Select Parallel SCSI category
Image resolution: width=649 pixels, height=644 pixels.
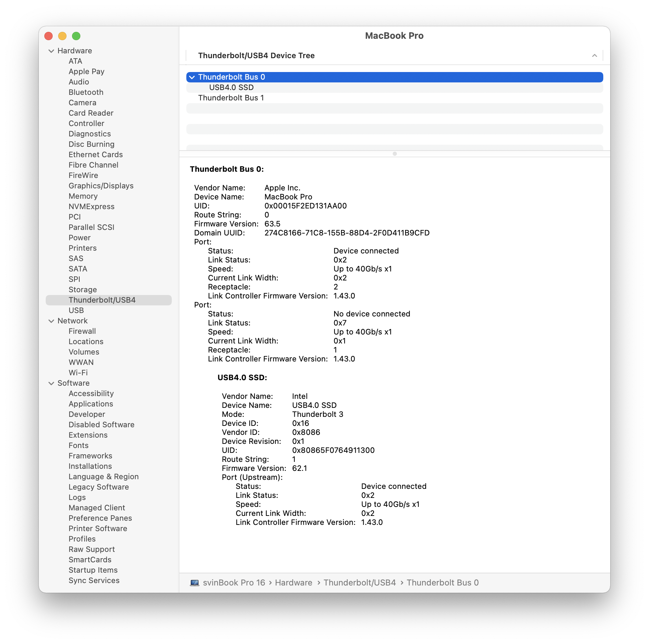coord(91,227)
